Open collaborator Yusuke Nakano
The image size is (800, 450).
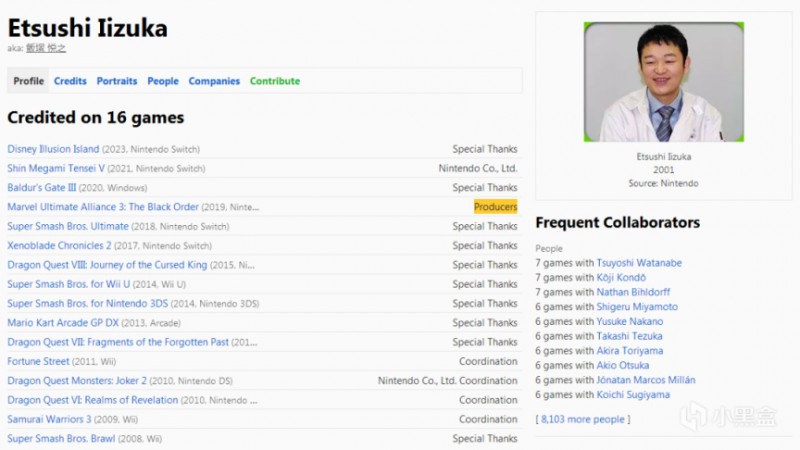click(x=630, y=321)
